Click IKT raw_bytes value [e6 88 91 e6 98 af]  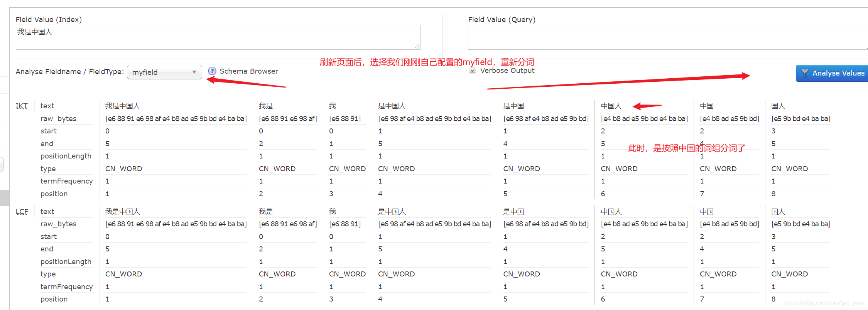(288, 118)
